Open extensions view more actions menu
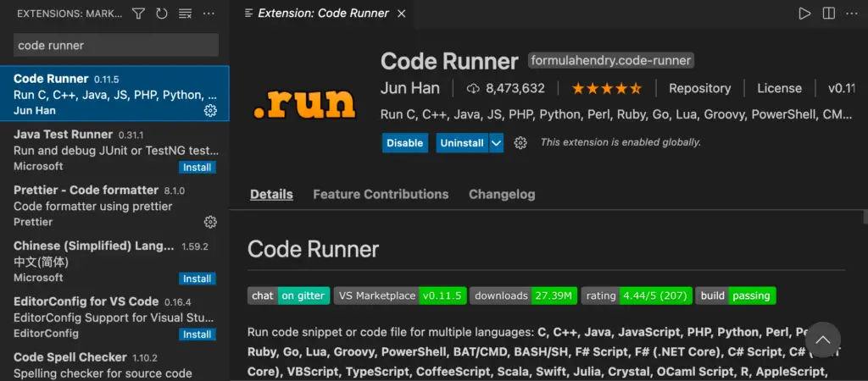The image size is (868, 381). coord(209,14)
